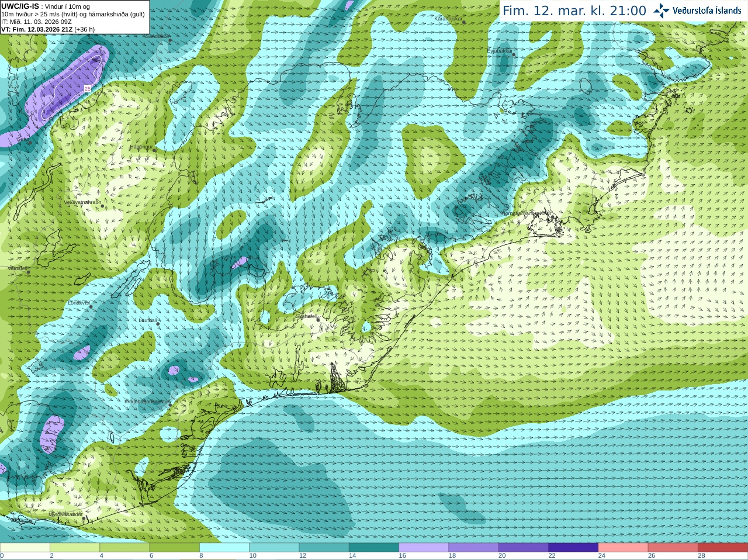Click the UWC/IG-IS model title line

tap(45, 6)
